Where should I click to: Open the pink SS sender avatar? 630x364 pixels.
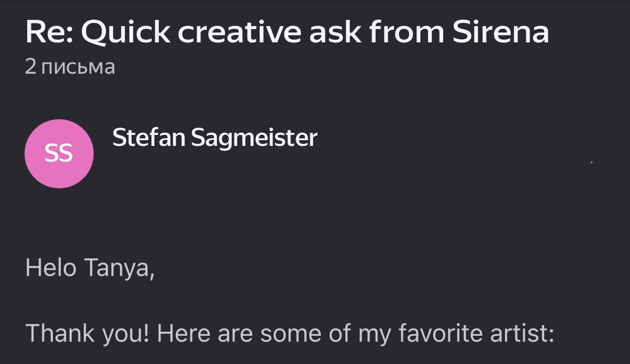tap(59, 154)
